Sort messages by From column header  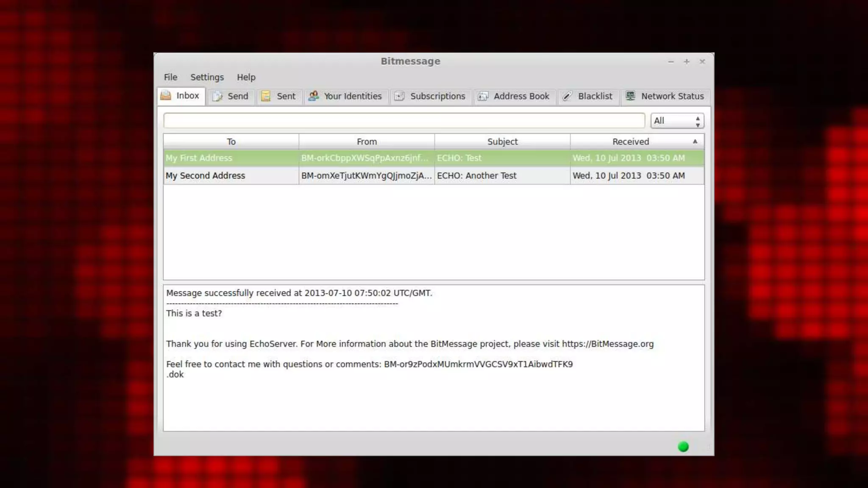(x=367, y=141)
